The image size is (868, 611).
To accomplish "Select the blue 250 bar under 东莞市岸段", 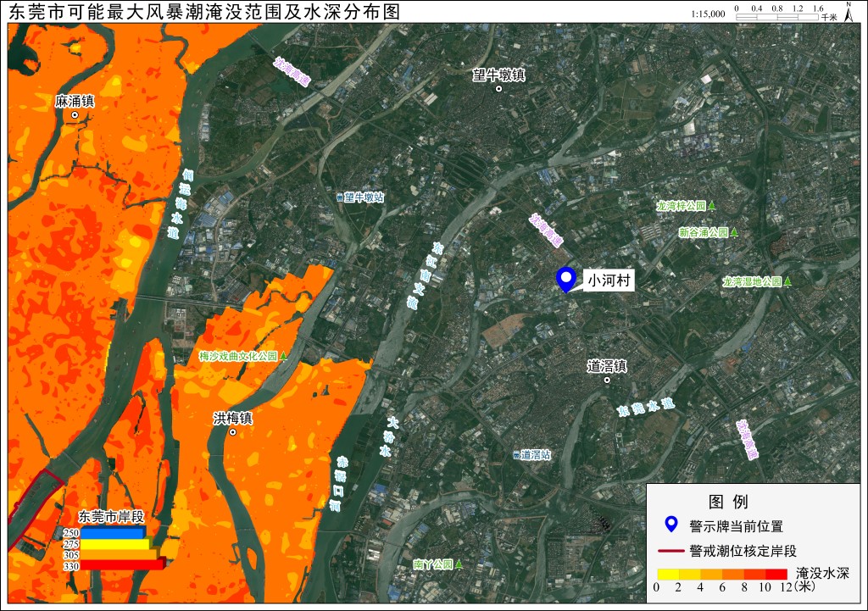I will click(113, 532).
